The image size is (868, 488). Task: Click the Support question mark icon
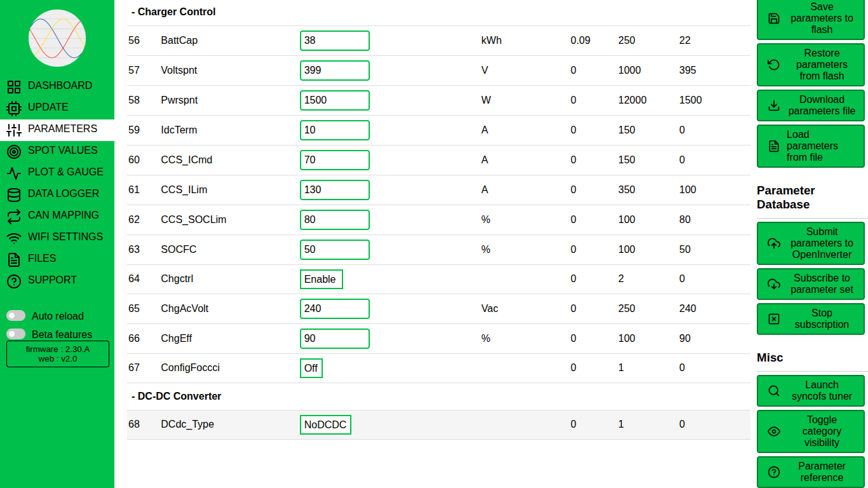(x=13, y=281)
